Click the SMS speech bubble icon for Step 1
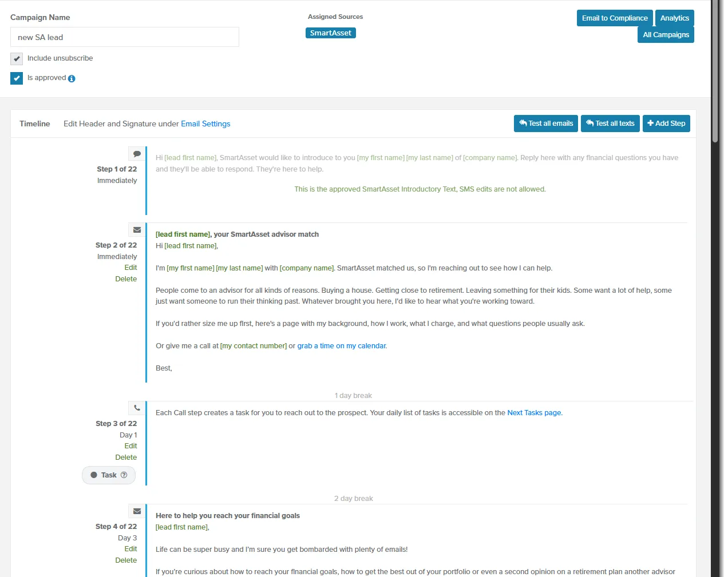The width and height of the screenshot is (728, 577). pos(137,154)
